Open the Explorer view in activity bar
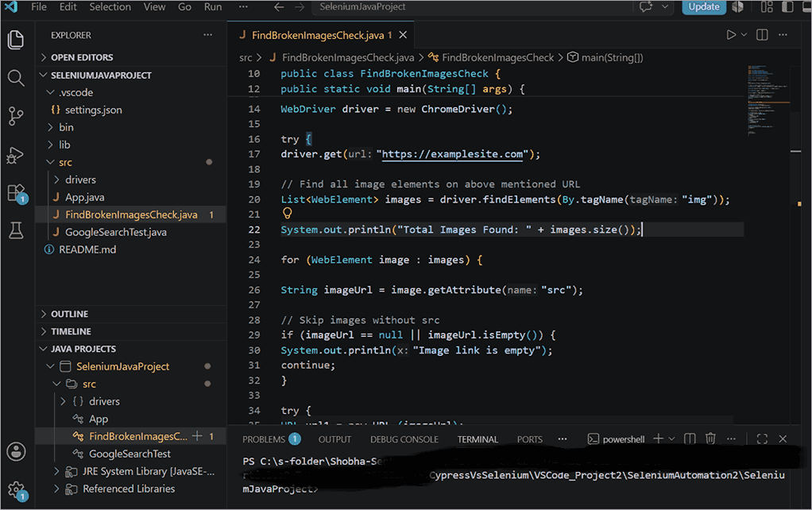Screen dimensions: 812x510 (16, 40)
